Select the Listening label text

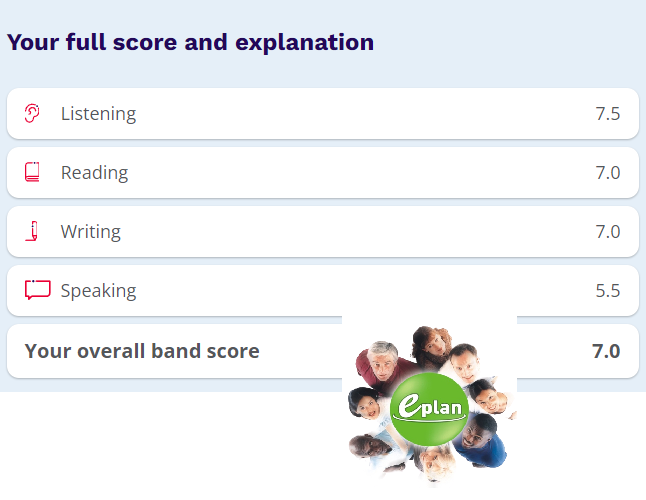[x=98, y=114]
